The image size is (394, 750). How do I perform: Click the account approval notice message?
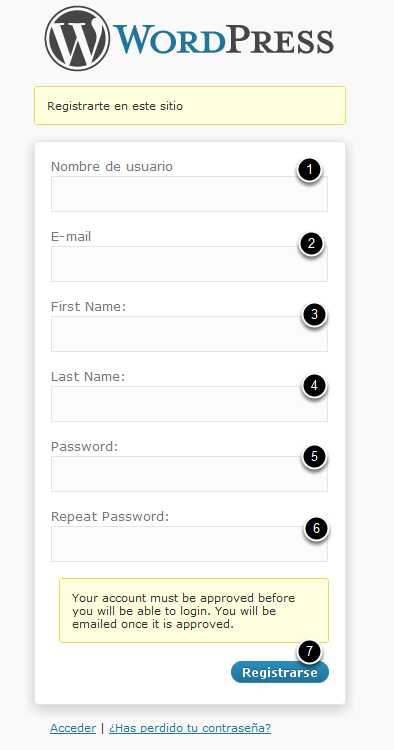tap(194, 610)
